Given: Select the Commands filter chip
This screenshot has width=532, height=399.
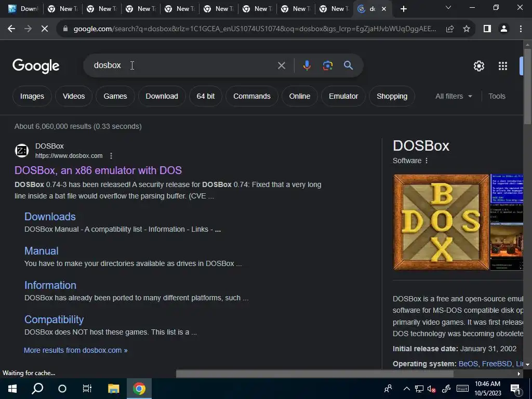Looking at the screenshot, I should pyautogui.click(x=252, y=96).
